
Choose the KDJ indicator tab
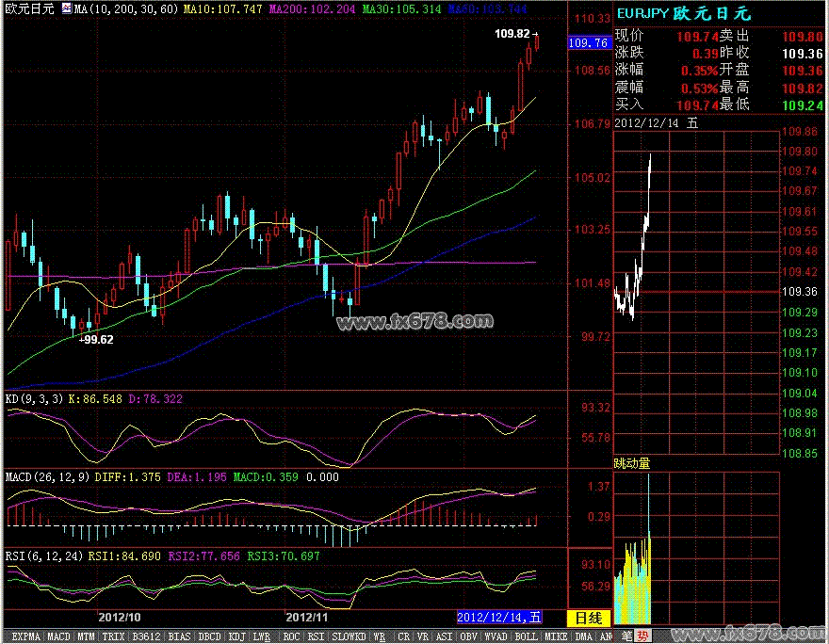(x=236, y=636)
